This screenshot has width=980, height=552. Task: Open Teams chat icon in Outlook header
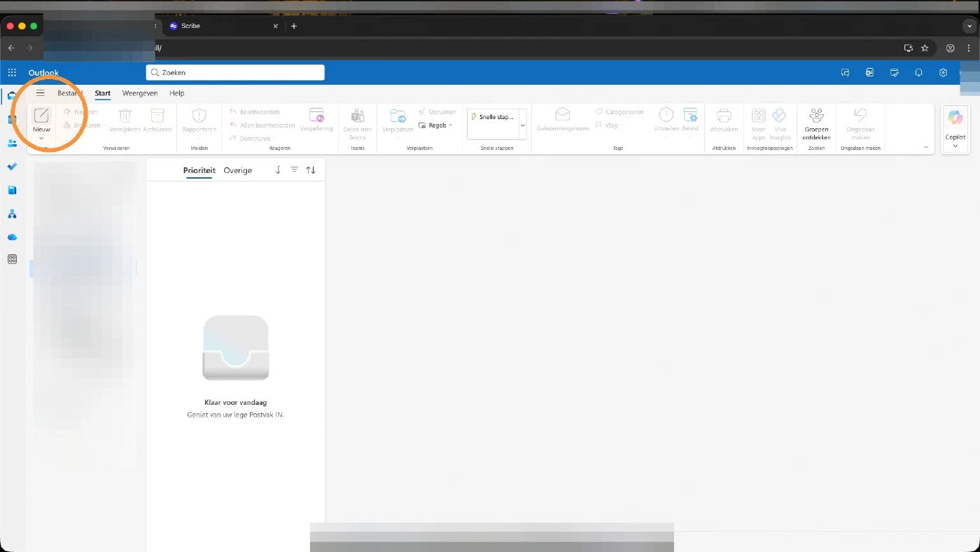(846, 73)
